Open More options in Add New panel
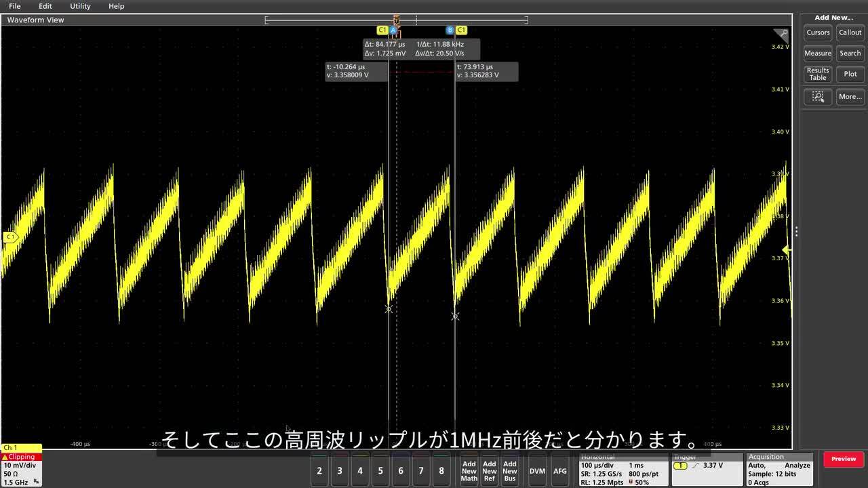868x488 pixels. [850, 96]
